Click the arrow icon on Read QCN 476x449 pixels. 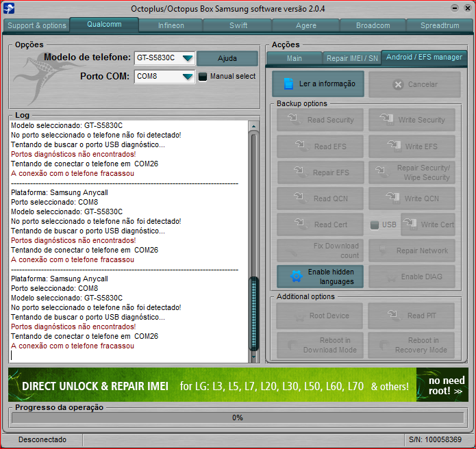click(x=301, y=197)
